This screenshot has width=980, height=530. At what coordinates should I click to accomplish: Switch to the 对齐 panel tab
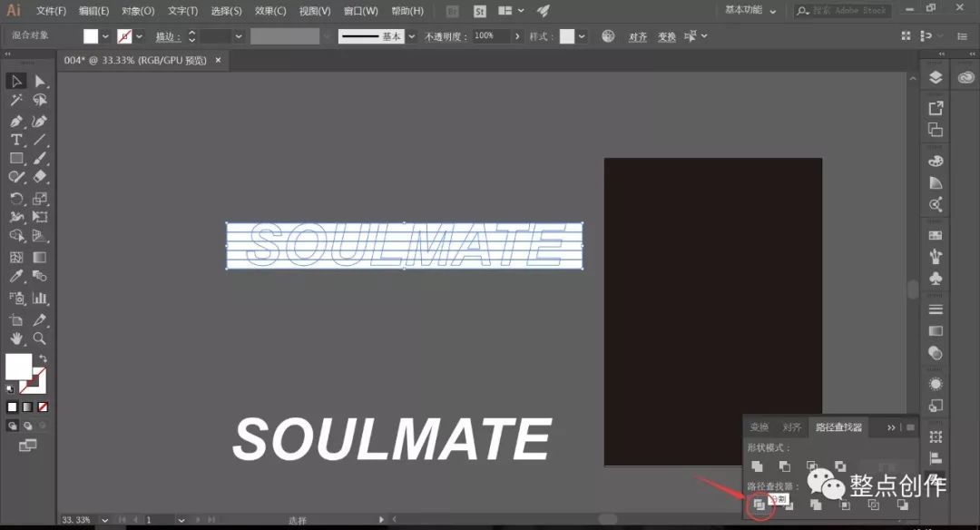tap(792, 427)
